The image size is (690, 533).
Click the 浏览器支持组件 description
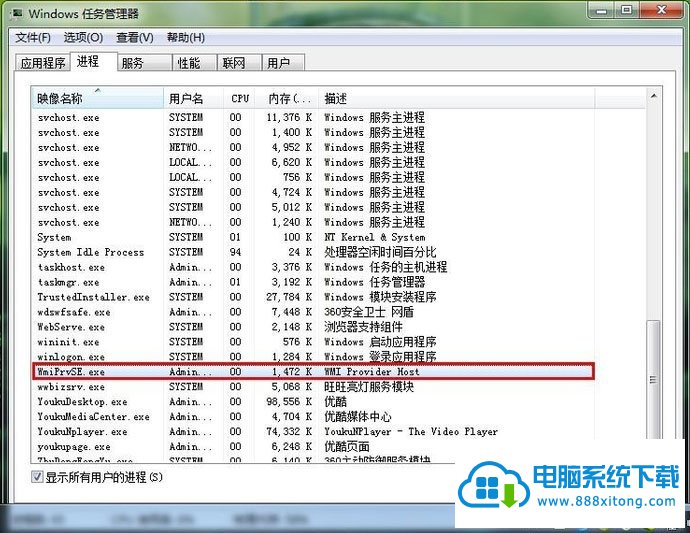pos(363,327)
